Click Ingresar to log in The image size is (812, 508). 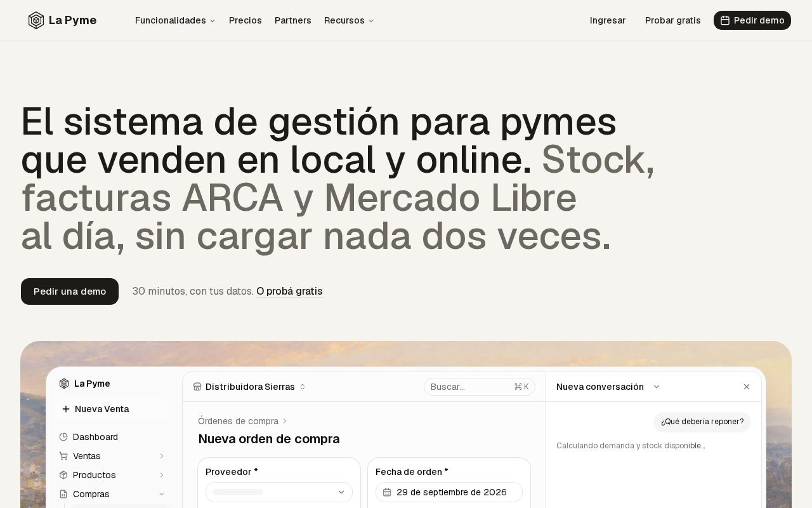pyautogui.click(x=608, y=20)
